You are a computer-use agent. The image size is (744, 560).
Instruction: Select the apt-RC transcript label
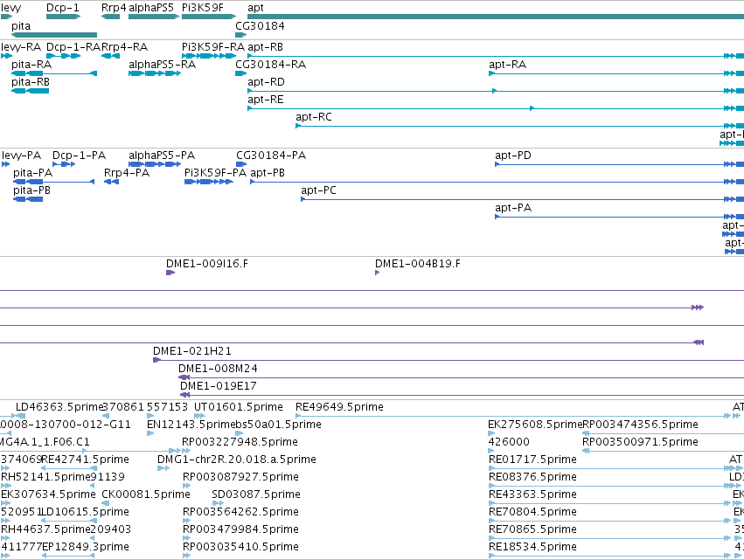pyautogui.click(x=314, y=117)
